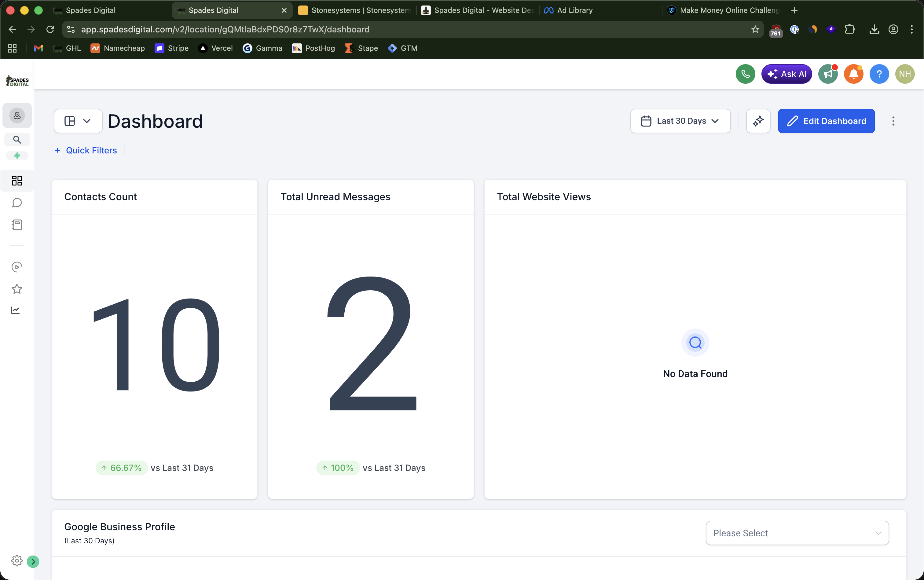Screen dimensions: 924x580
Task: Open the dashboard switcher dropdown
Action: [78, 121]
